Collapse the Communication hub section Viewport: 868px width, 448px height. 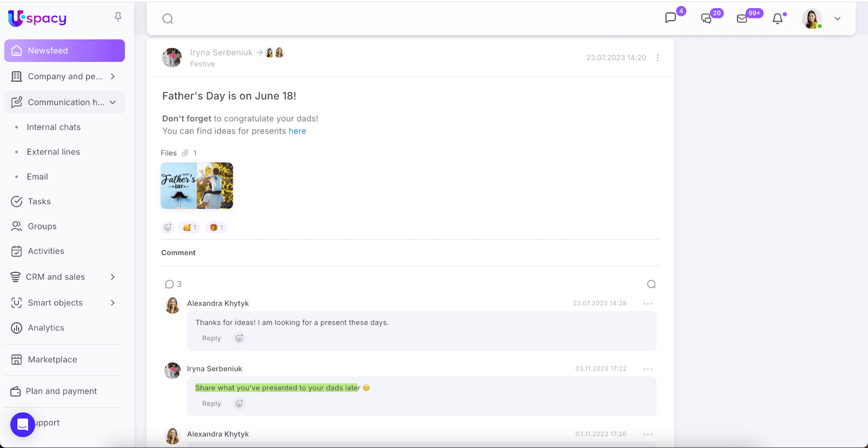[x=113, y=103]
